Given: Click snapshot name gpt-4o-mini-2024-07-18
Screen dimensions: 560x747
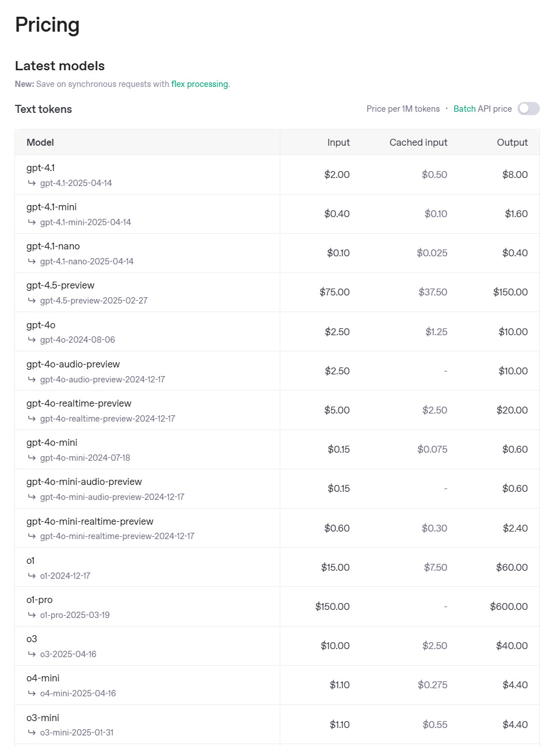Looking at the screenshot, I should click(x=85, y=458).
